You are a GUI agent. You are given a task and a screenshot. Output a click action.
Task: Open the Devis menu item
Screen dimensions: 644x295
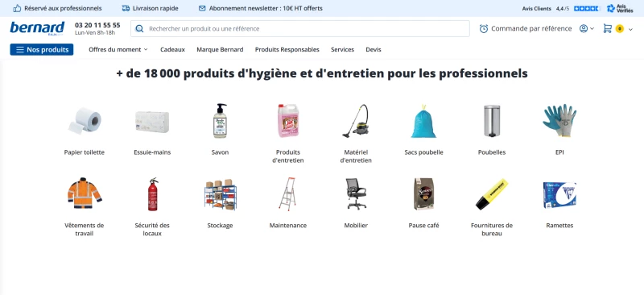[374, 49]
